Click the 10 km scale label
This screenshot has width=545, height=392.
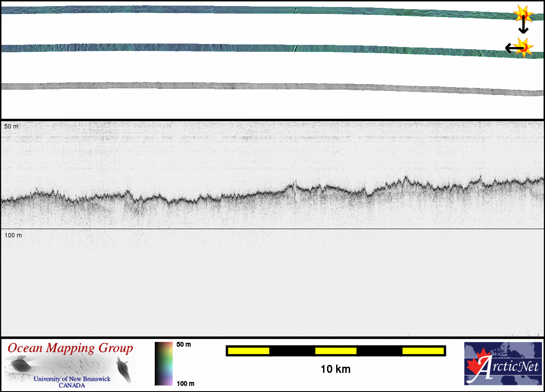click(335, 369)
